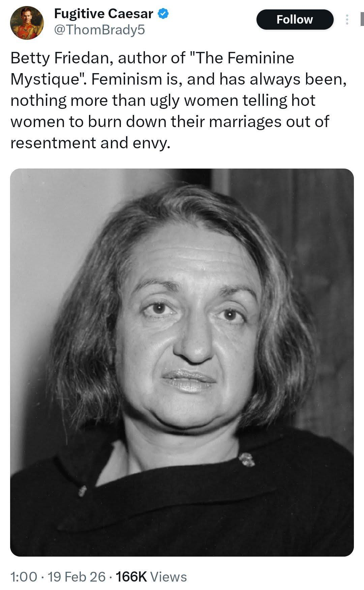Viewport: 364px width, 590px height.
Task: Click the line "women to burn down their marriages"
Action: click(x=170, y=122)
